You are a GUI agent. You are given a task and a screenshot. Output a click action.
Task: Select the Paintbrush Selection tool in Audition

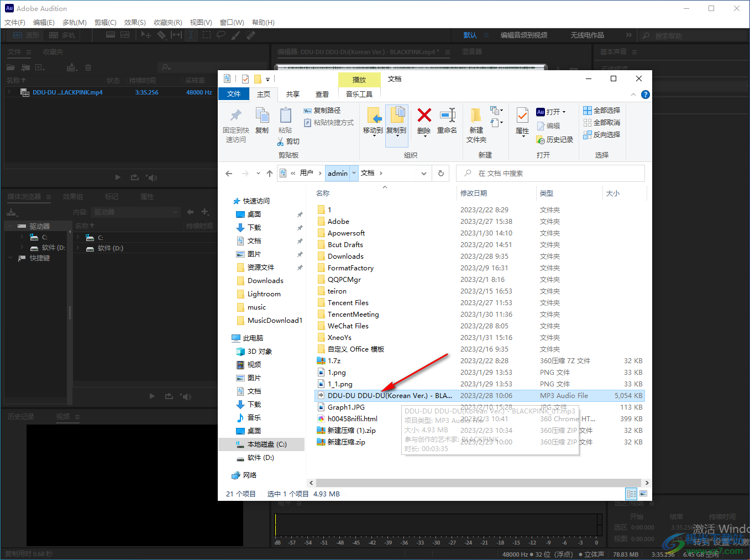236,35
